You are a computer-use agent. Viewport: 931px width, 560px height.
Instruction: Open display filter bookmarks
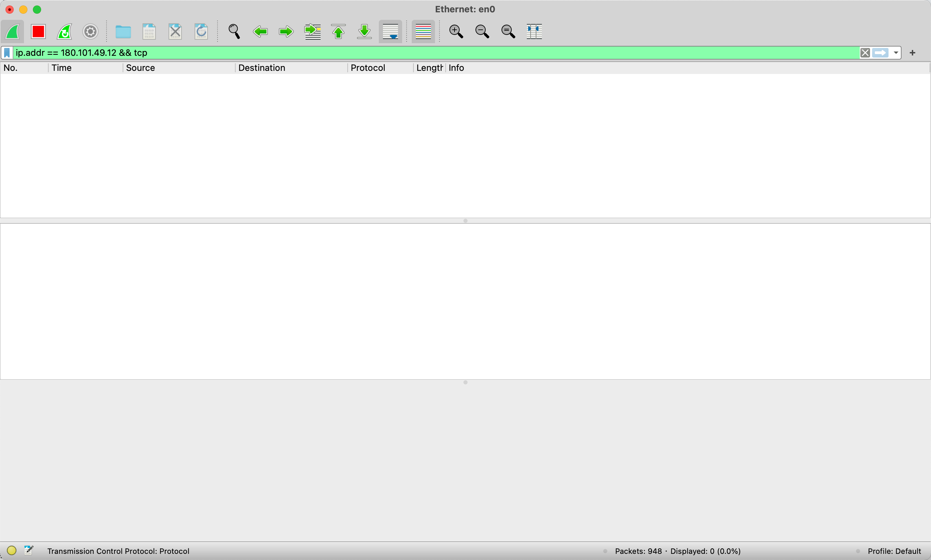pos(7,53)
